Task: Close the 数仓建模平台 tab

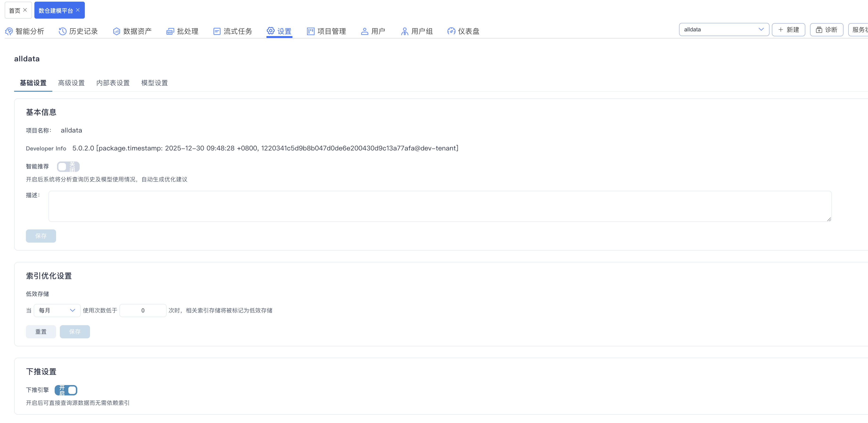Action: [x=78, y=10]
